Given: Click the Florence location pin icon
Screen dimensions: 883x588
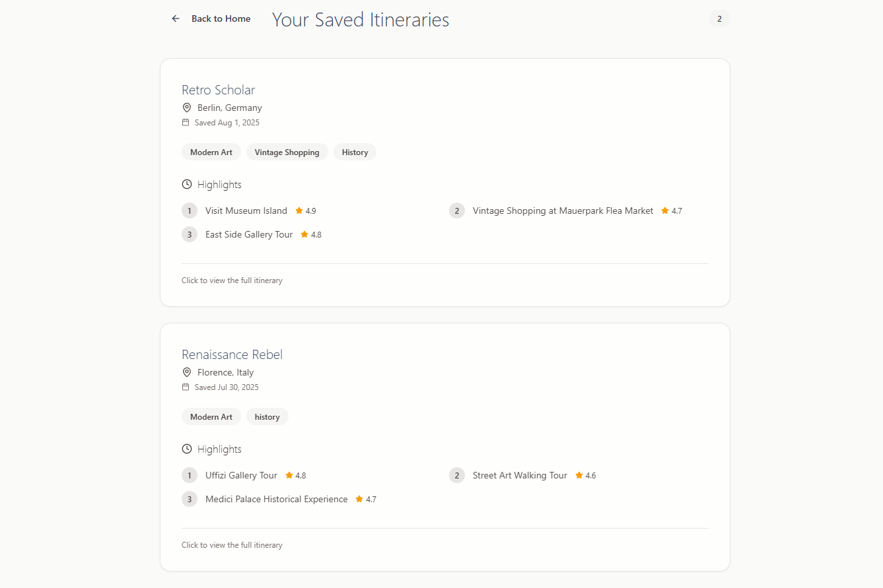Looking at the screenshot, I should [x=187, y=372].
